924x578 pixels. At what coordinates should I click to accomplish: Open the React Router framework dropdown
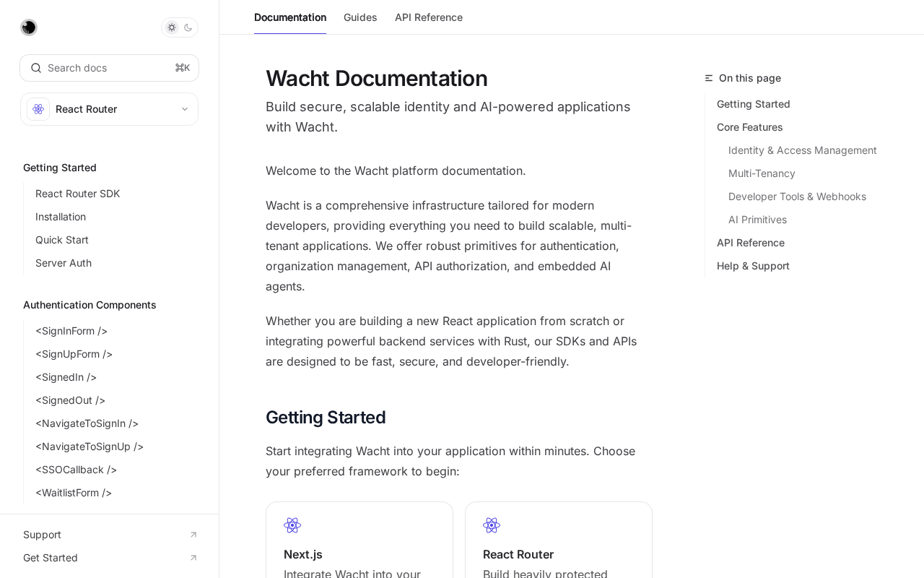[x=108, y=109]
